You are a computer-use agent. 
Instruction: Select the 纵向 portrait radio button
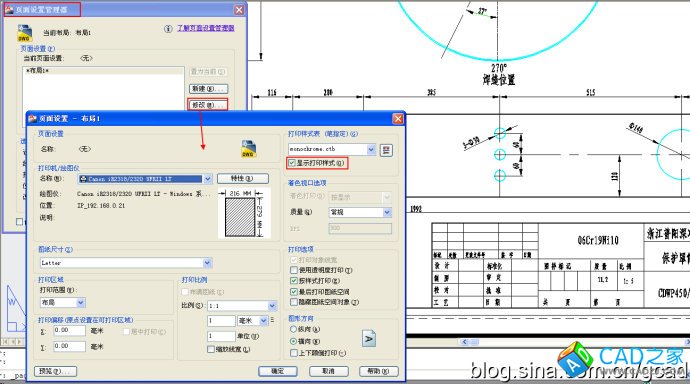point(293,329)
